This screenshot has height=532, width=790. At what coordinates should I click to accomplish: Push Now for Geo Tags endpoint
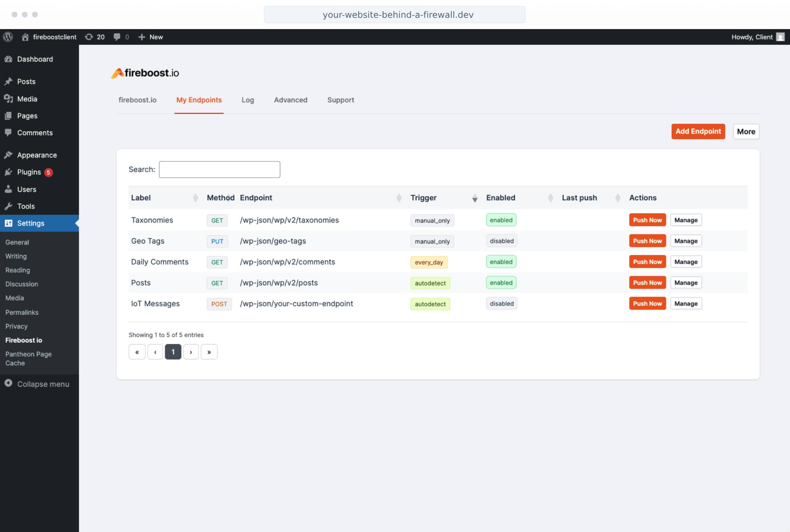648,241
